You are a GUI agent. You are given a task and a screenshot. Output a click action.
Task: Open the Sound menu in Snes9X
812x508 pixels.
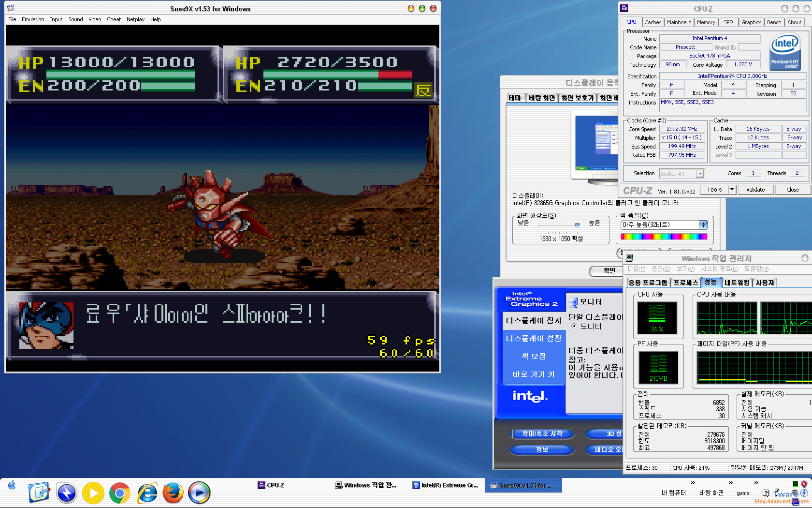(75, 19)
